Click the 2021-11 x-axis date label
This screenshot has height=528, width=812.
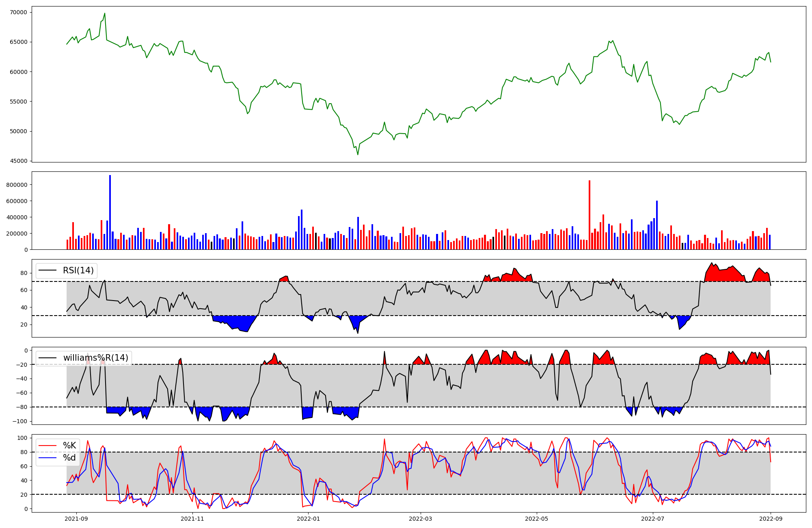click(x=192, y=519)
